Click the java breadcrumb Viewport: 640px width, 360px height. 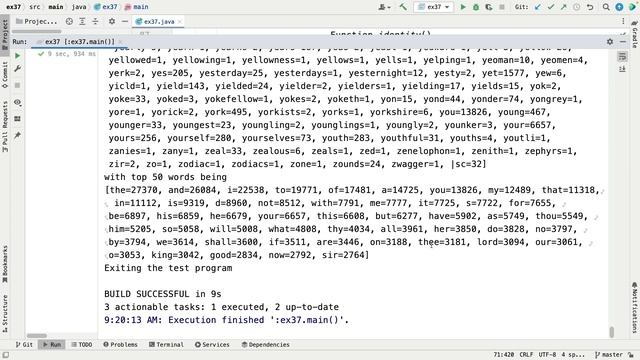point(79,7)
